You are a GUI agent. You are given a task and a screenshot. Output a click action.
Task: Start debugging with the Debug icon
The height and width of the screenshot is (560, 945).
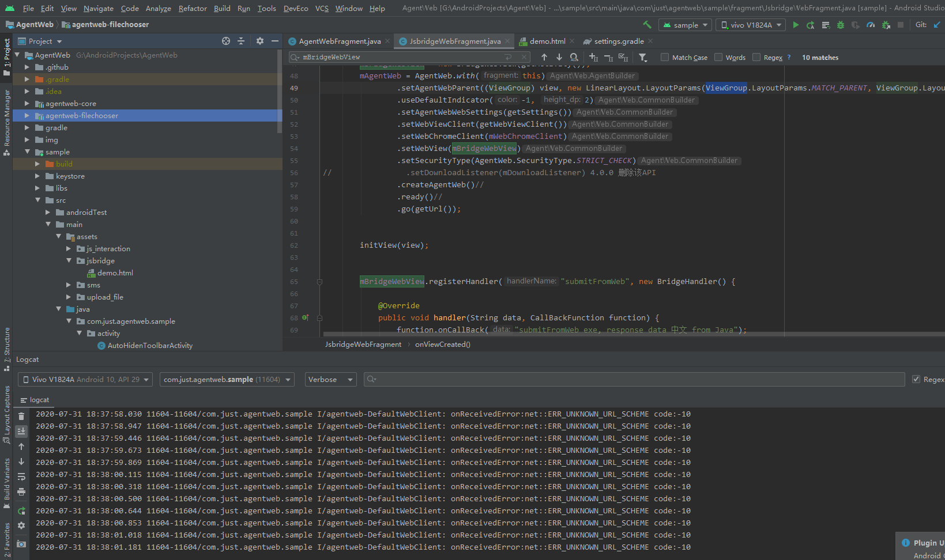(841, 25)
